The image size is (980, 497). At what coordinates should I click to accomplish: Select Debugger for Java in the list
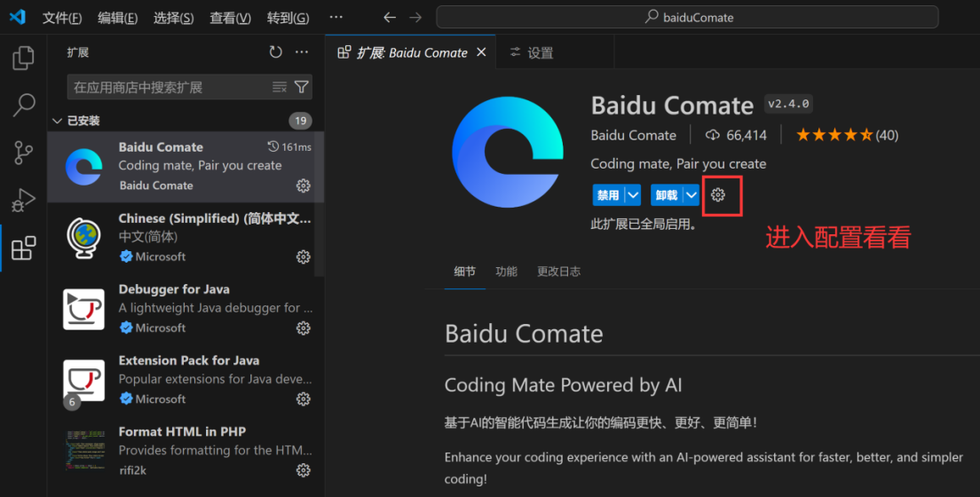(186, 310)
